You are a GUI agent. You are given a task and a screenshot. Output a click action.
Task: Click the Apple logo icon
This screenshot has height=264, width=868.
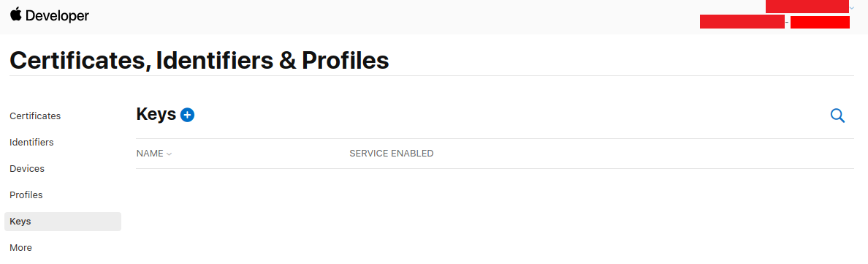pyautogui.click(x=15, y=15)
